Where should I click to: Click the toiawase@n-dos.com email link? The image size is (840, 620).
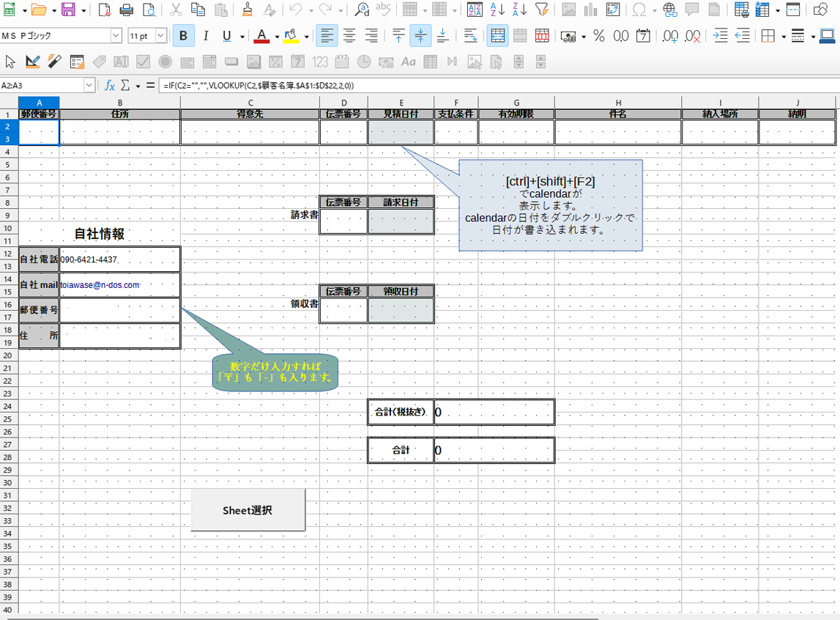(100, 285)
